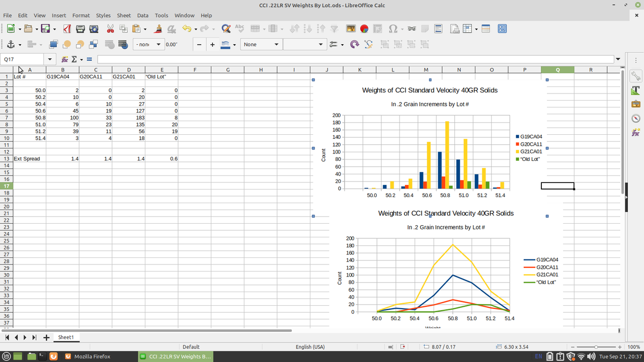This screenshot has width=644, height=362.
Task: Click the formula input line
Action: (355, 59)
